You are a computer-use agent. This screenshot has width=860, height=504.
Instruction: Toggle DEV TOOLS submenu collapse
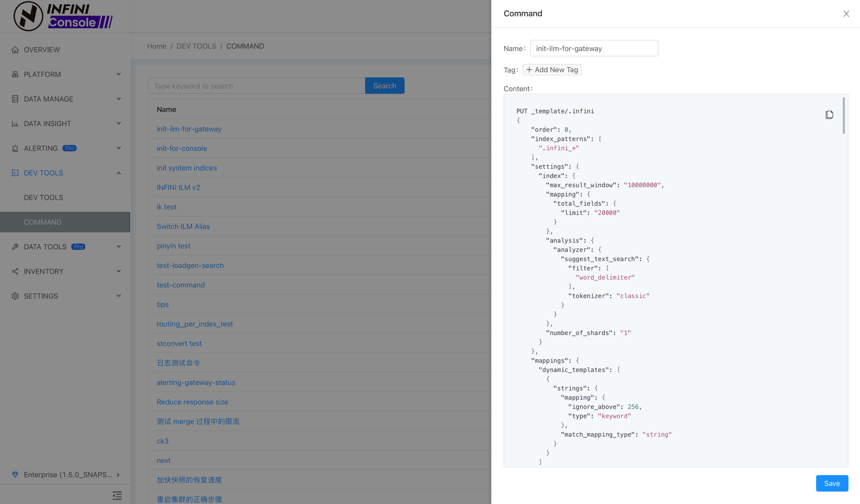pos(118,173)
